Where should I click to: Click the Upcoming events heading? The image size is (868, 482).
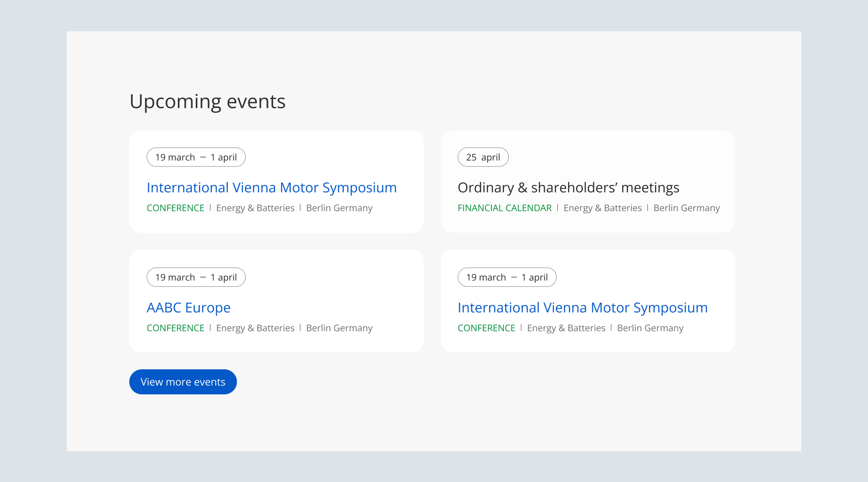(x=208, y=101)
